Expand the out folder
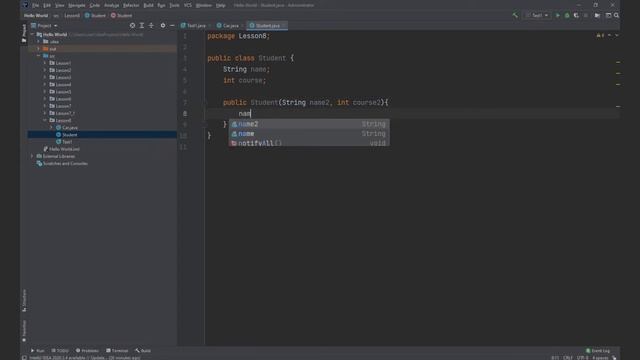 pyautogui.click(x=39, y=49)
